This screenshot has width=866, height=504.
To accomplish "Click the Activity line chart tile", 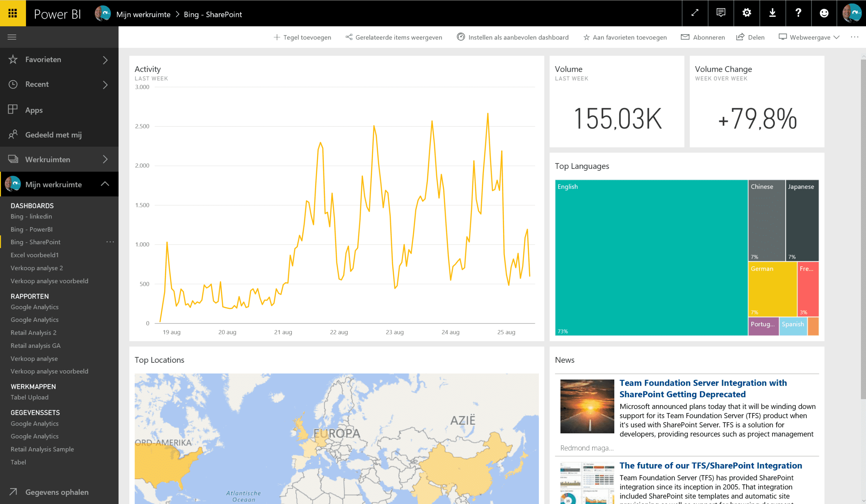I will [x=337, y=198].
